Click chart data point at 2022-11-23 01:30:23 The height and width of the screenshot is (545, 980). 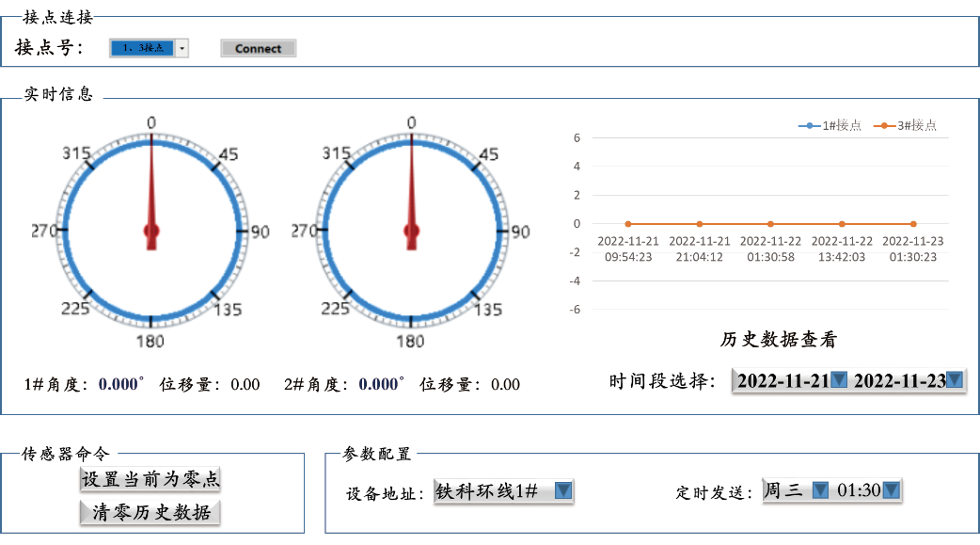912,224
